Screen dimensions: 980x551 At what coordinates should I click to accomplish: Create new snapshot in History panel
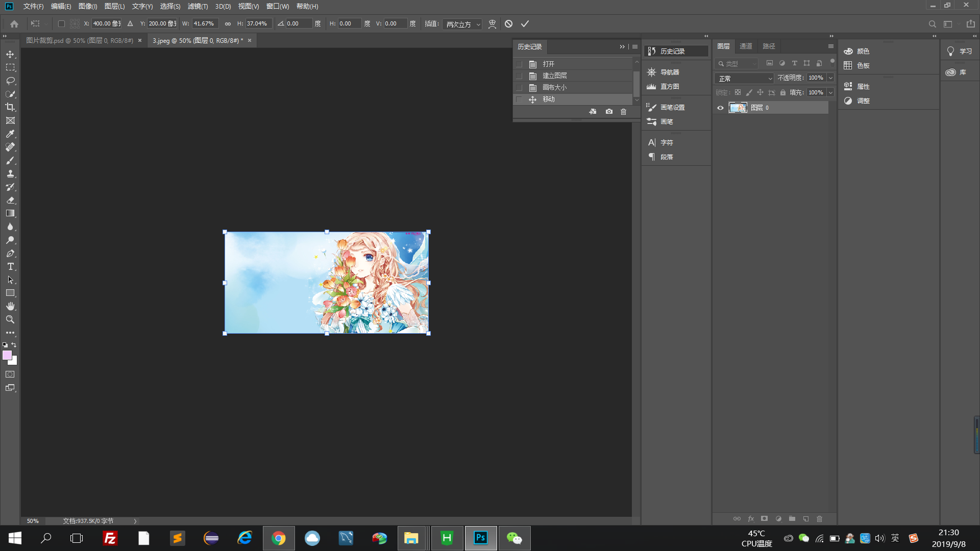click(609, 111)
